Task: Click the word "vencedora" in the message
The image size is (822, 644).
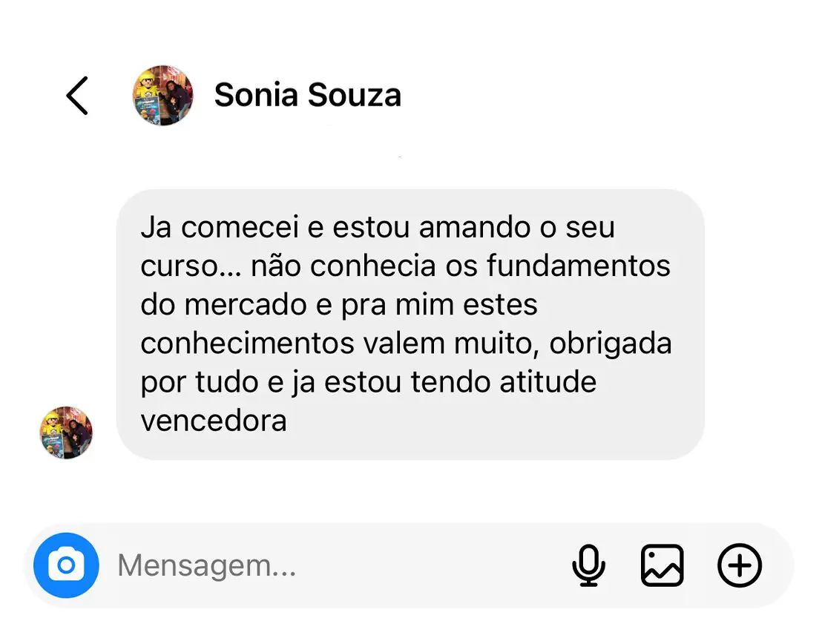Action: tap(214, 421)
